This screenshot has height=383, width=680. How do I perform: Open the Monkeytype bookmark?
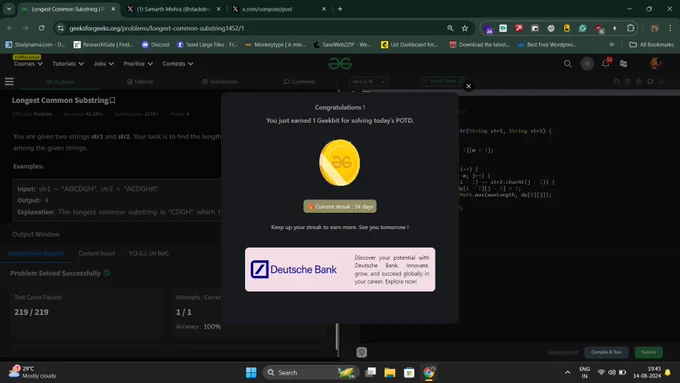click(275, 45)
